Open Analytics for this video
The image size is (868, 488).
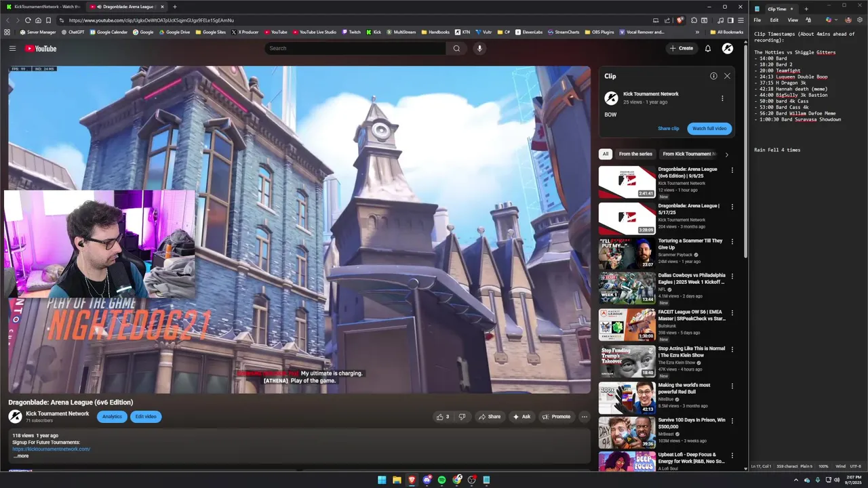[112, 416]
